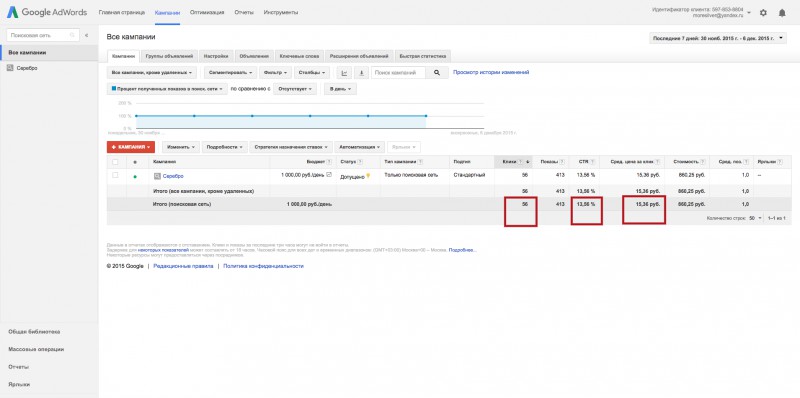
Task: Open the account dropdown arrow next to client ID
Action: (x=749, y=13)
